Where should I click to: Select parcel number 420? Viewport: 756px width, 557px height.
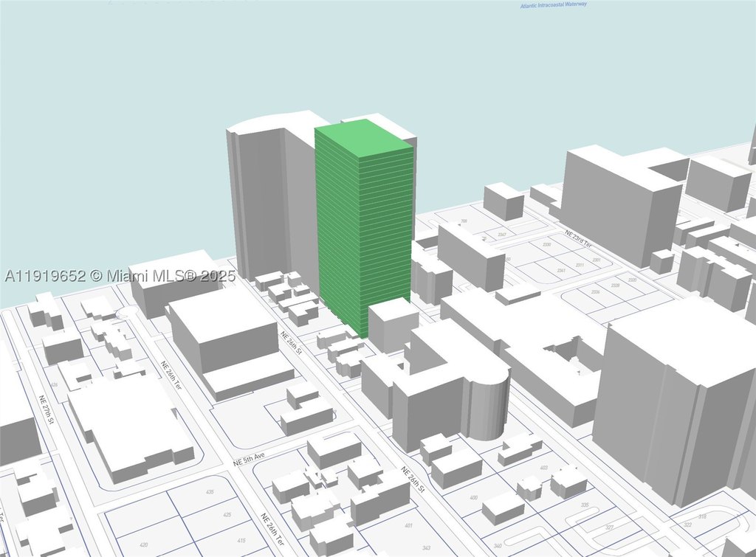click(143, 545)
